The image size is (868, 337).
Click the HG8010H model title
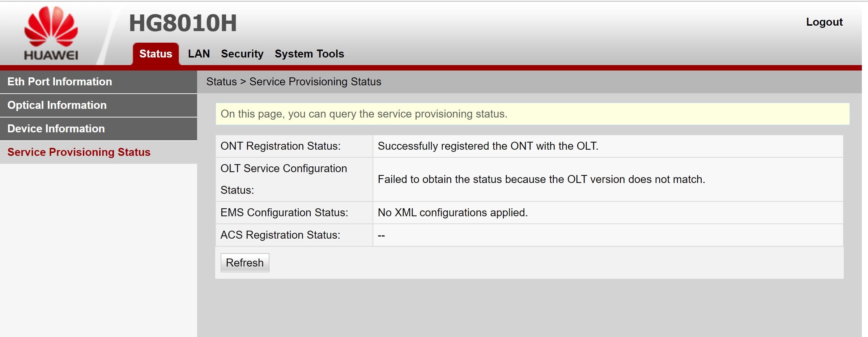(183, 23)
